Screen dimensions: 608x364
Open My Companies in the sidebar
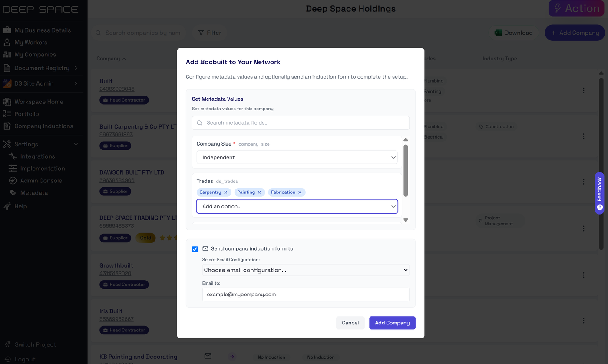point(35,55)
